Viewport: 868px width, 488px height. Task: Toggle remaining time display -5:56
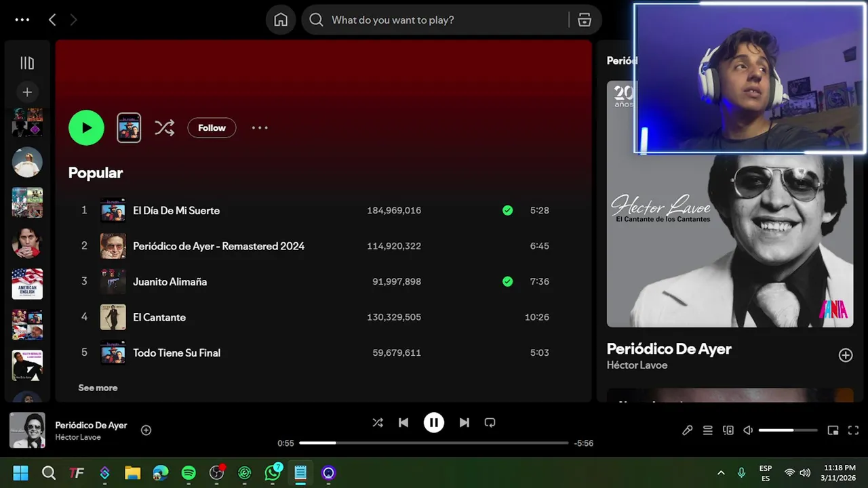click(584, 443)
